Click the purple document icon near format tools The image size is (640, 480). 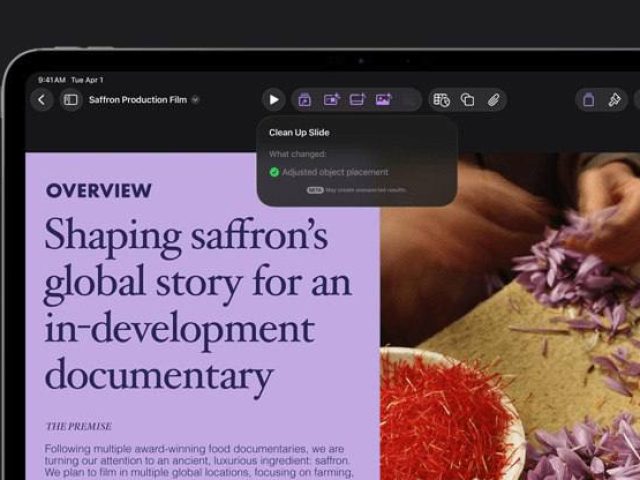[x=589, y=100]
